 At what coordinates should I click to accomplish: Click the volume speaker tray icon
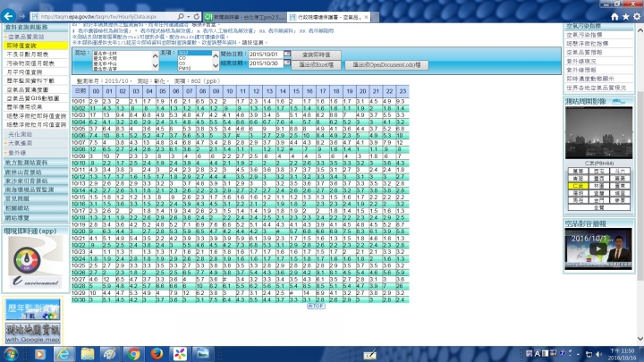pyautogui.click(x=598, y=354)
